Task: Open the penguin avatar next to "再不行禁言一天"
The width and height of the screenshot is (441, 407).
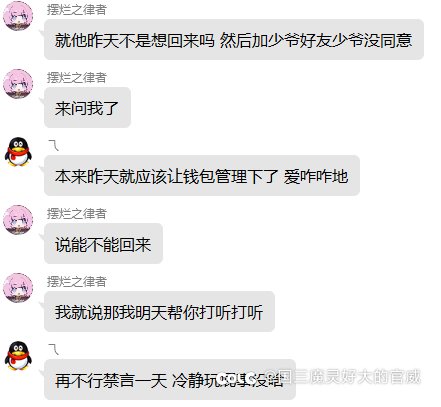Action: pos(18,356)
